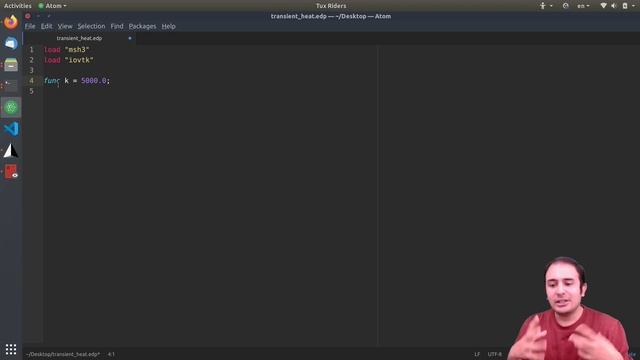
Task: Click line number 1 in gutter
Action: pos(31,49)
